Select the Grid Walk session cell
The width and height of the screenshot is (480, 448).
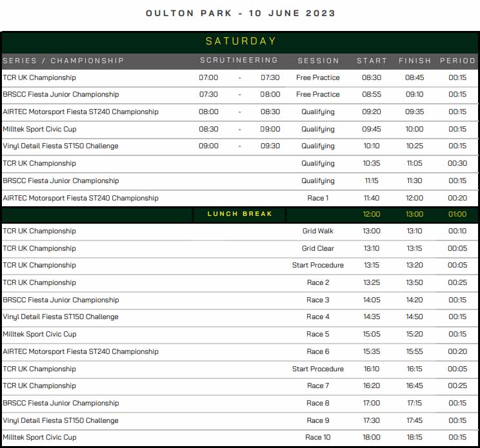(317, 231)
